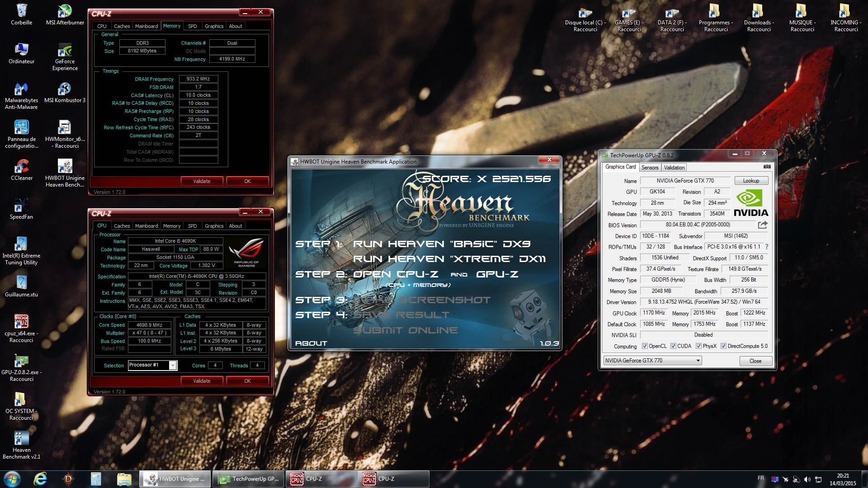Open File Explorer folder taskbar icon
The width and height of the screenshot is (868, 488).
pos(124,479)
